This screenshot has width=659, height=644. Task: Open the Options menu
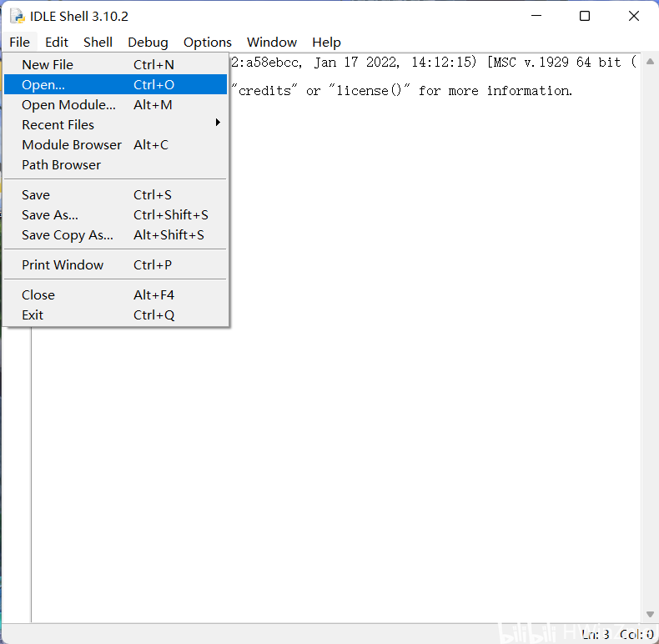(207, 42)
